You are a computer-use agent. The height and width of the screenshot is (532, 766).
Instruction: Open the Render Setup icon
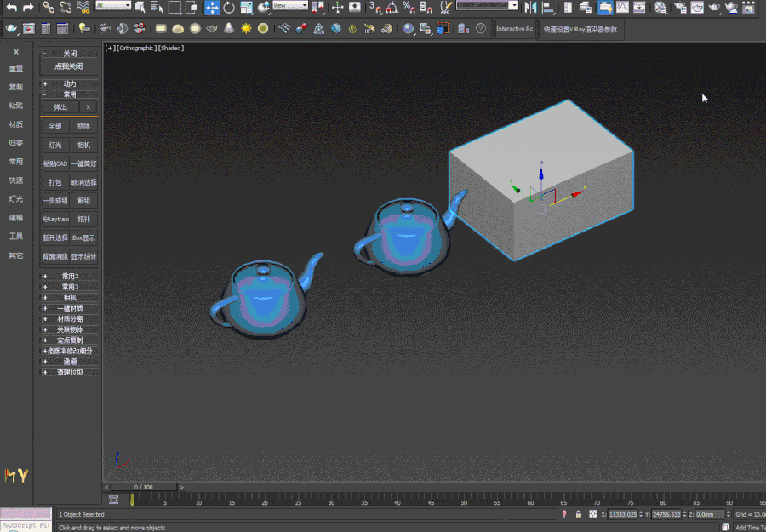[x=679, y=7]
